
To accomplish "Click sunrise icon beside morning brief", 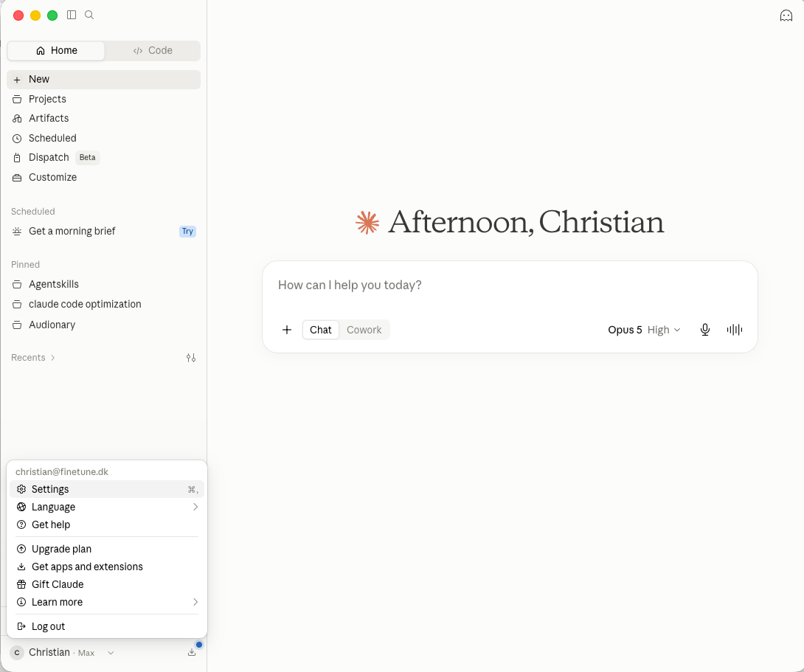I will click(x=17, y=231).
